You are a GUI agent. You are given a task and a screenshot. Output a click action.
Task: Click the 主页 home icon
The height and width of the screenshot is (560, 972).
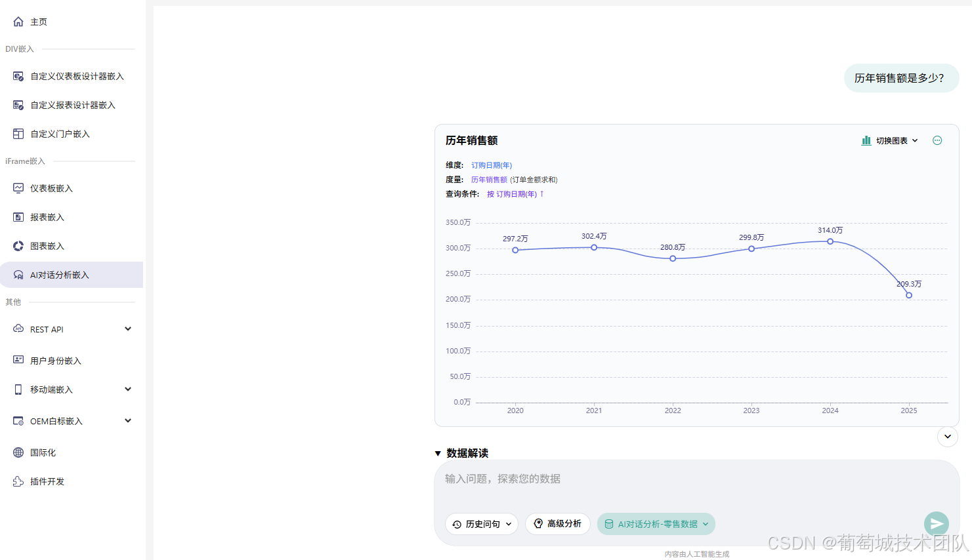pos(18,21)
